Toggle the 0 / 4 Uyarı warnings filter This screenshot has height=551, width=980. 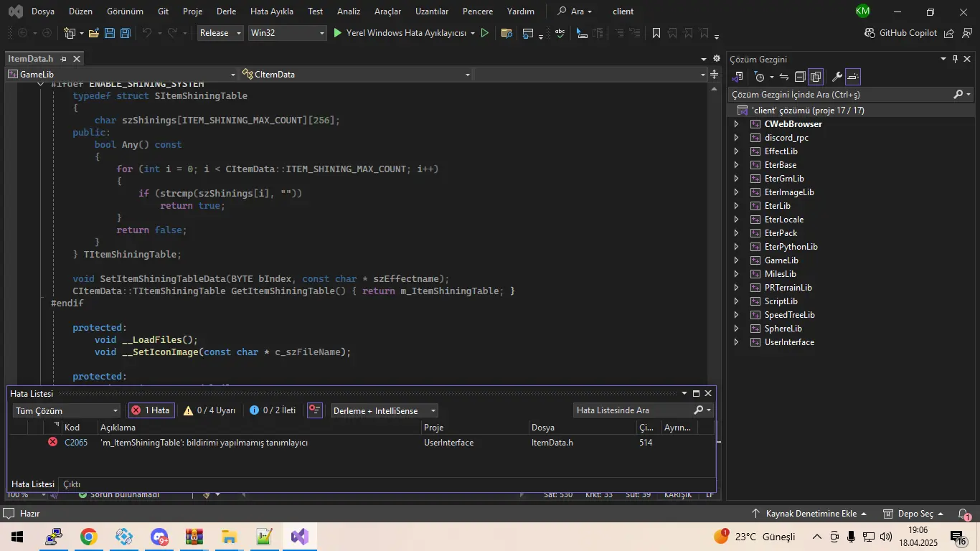[209, 410]
